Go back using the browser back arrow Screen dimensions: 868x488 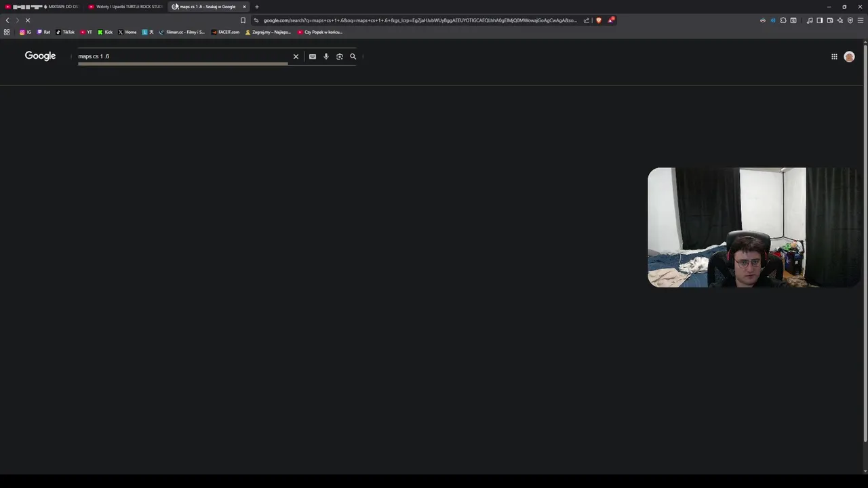[7, 20]
